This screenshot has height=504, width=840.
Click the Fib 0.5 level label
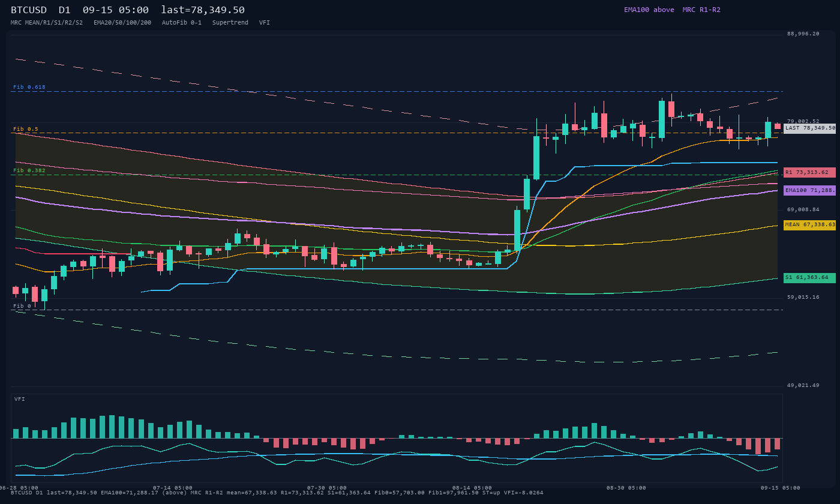click(x=26, y=129)
